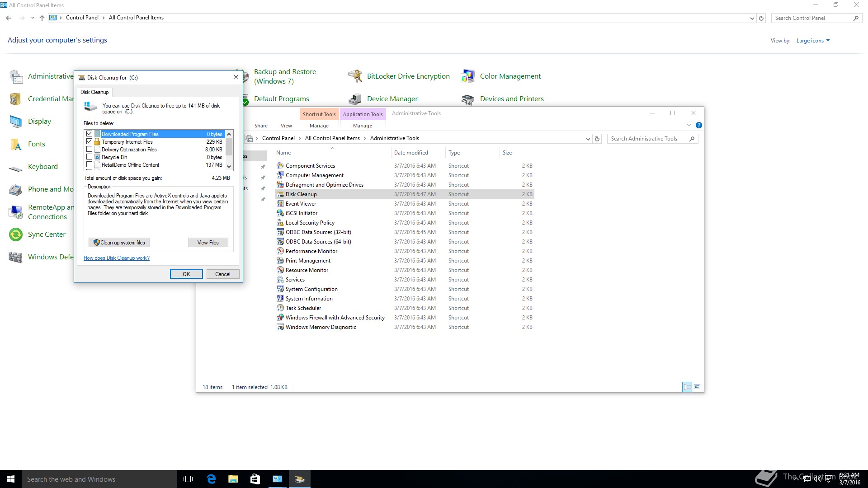This screenshot has height=488, width=868.
Task: Expand the Control Panel breadcrumb arrow
Action: [x=104, y=18]
